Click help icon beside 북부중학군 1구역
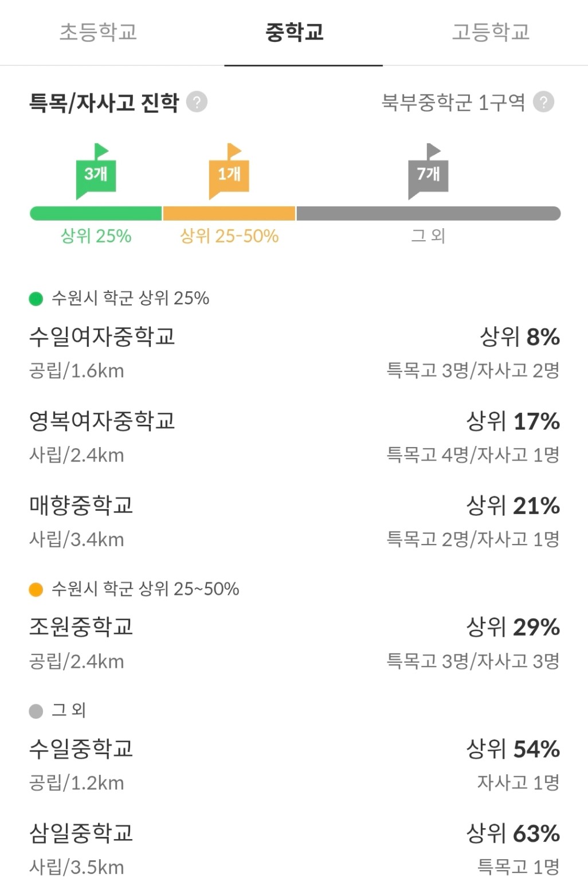 [543, 102]
